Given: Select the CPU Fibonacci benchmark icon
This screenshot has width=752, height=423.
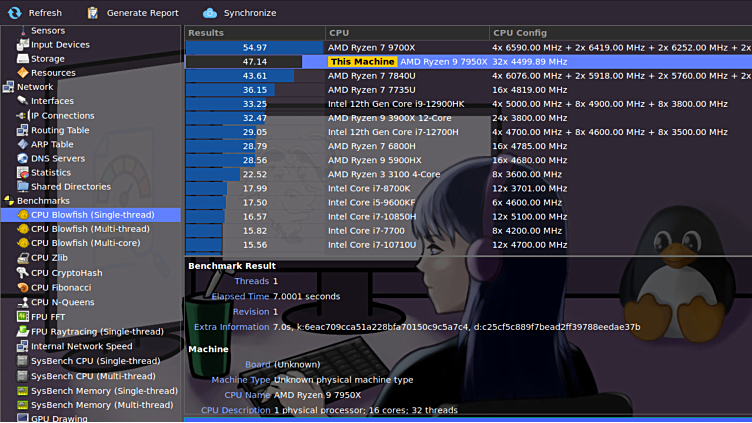Looking at the screenshot, I should pyautogui.click(x=22, y=287).
